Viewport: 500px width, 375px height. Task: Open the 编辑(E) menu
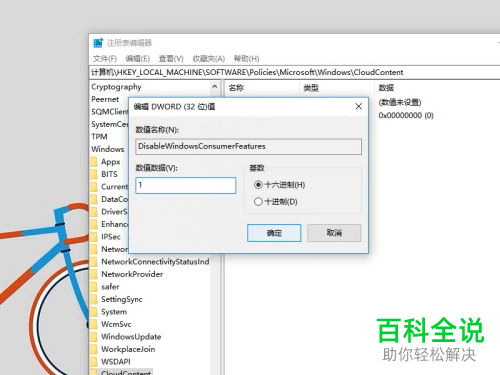137,59
